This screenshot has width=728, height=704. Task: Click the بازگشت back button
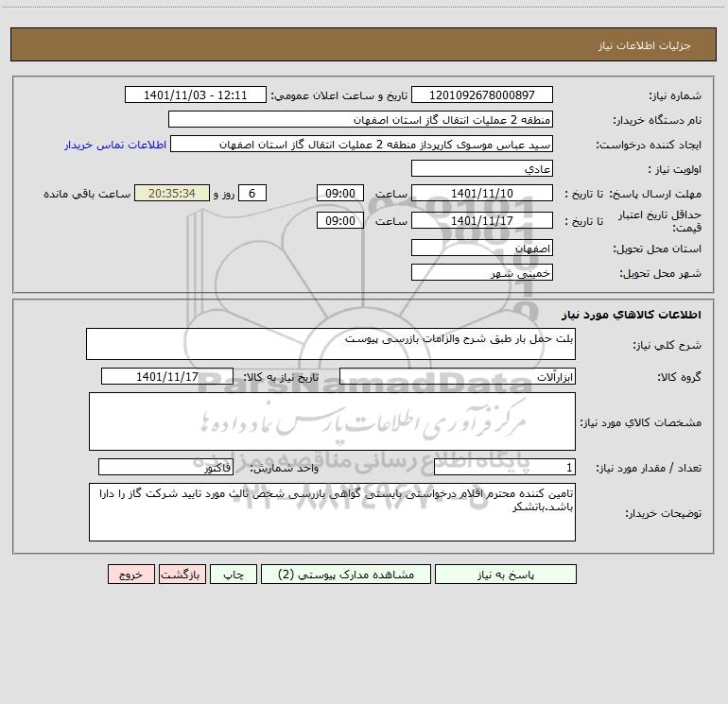point(182,574)
